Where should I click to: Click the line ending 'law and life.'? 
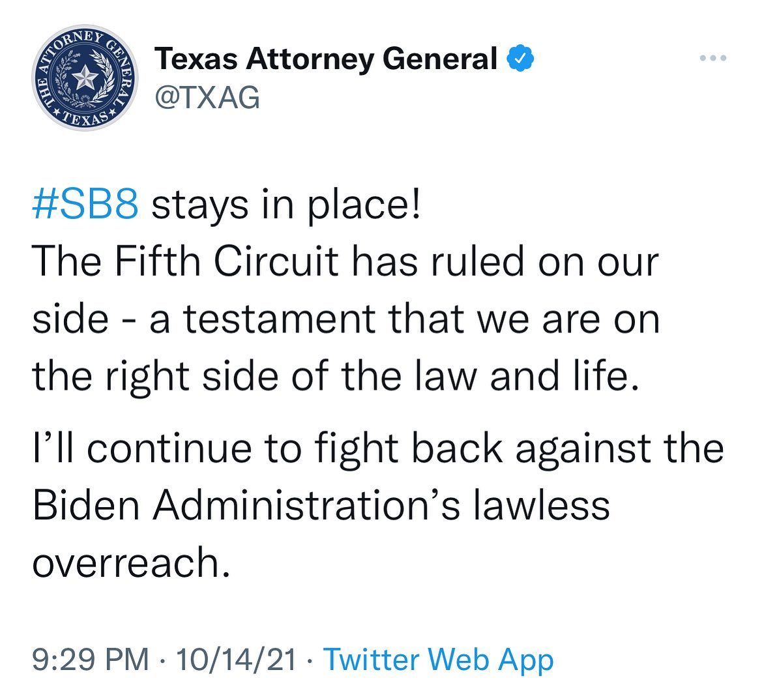(332, 376)
